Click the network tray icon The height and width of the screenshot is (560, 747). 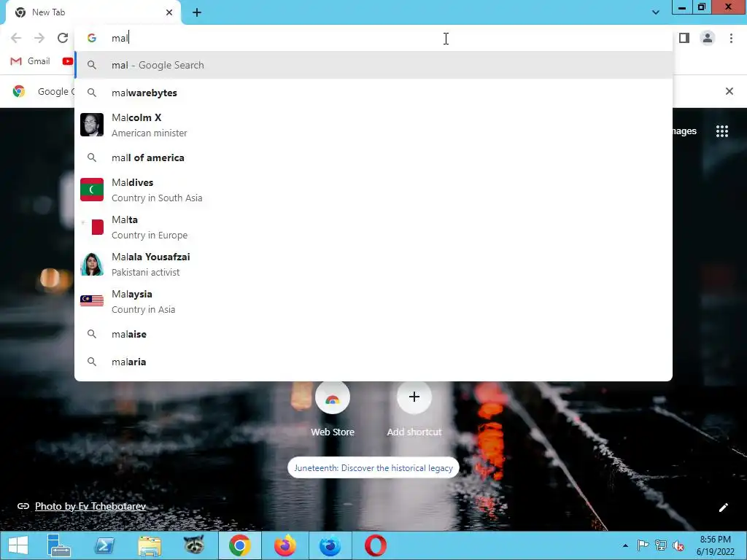coord(661,545)
